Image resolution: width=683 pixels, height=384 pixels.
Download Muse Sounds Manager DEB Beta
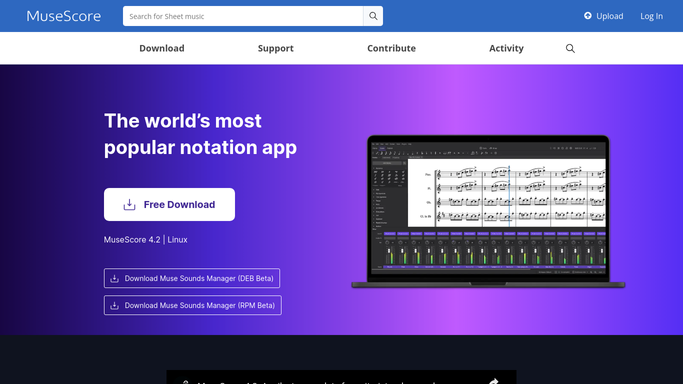pyautogui.click(x=192, y=278)
